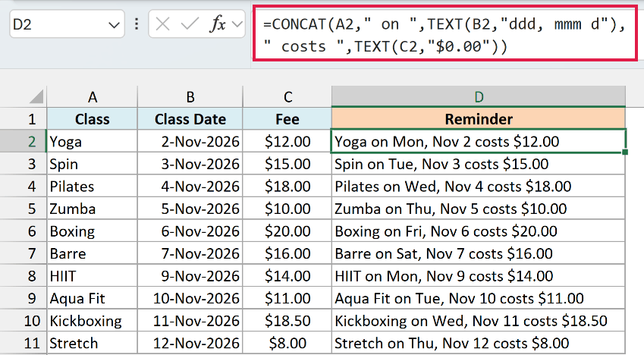The height and width of the screenshot is (355, 644).
Task: Select column C header
Action: pos(287,97)
